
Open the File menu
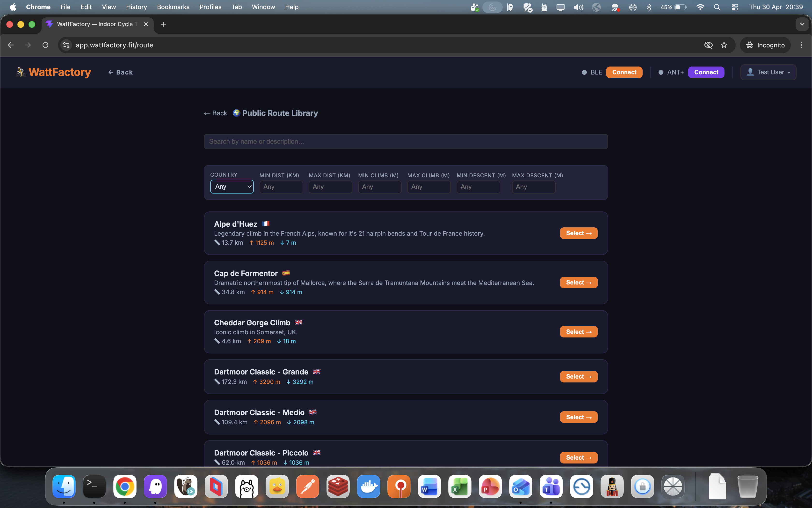click(x=65, y=7)
